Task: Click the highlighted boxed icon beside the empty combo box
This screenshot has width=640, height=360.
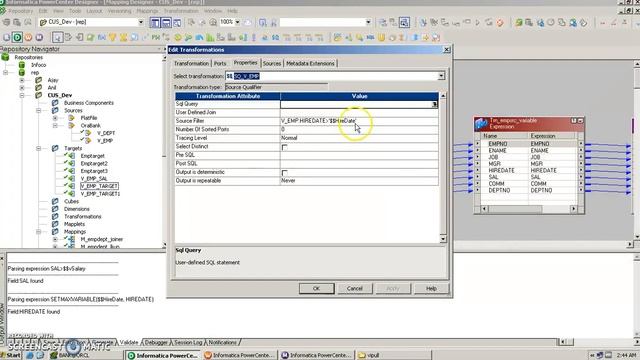Action: click(x=404, y=22)
